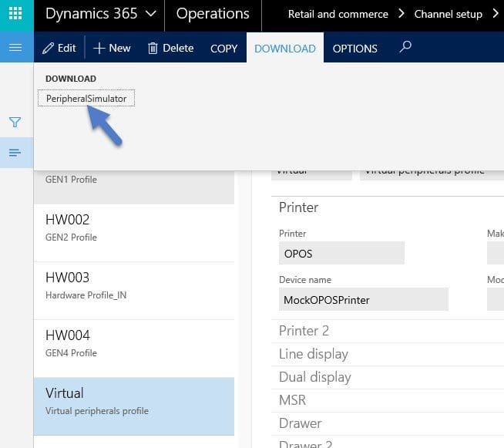Image resolution: width=504 pixels, height=448 pixels.
Task: Go to Retail and commerce breadcrumb
Action: coord(338,14)
